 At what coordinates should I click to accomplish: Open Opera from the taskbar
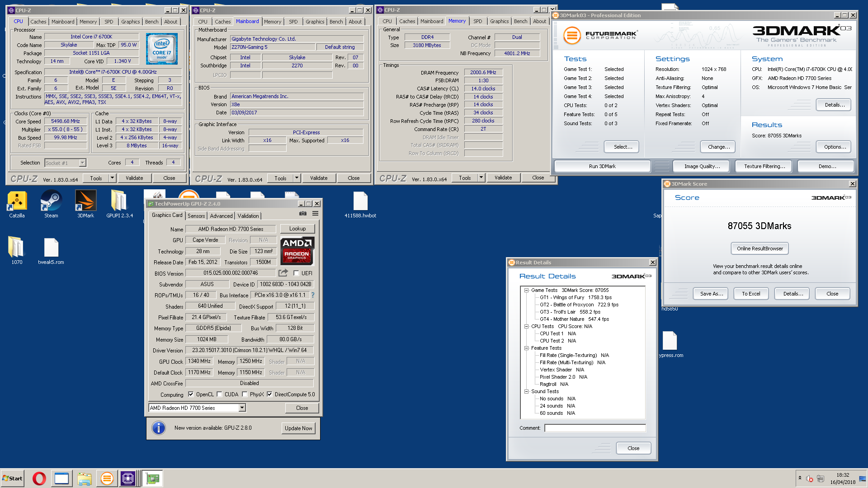point(39,478)
